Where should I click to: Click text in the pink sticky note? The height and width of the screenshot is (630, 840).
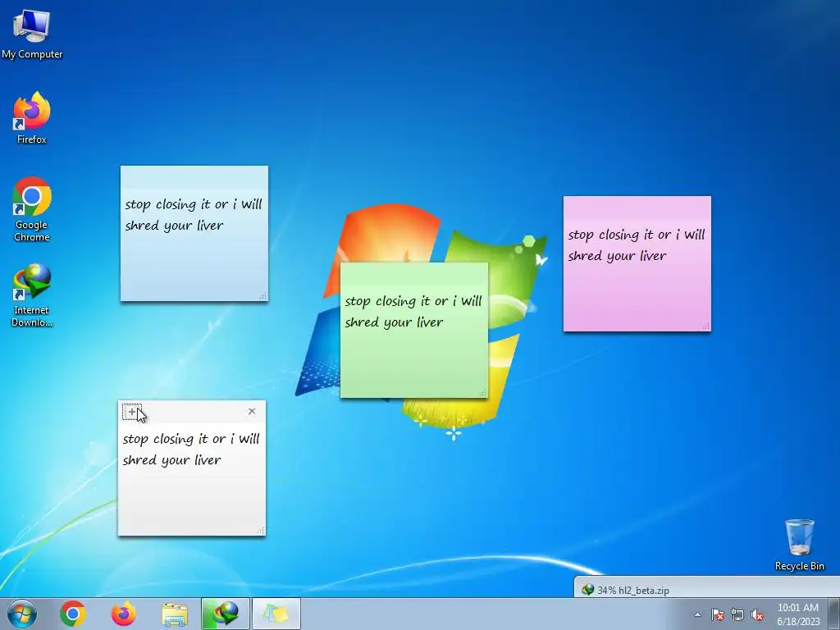click(x=637, y=244)
